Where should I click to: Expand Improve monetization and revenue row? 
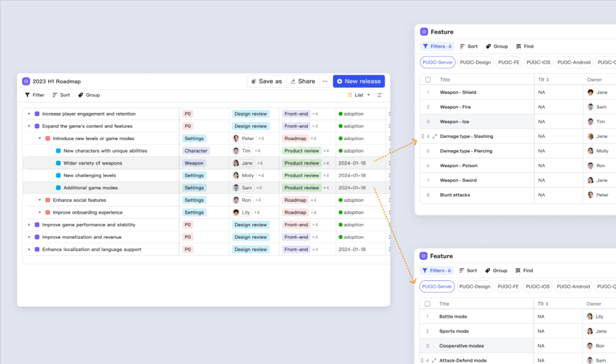[x=29, y=237]
